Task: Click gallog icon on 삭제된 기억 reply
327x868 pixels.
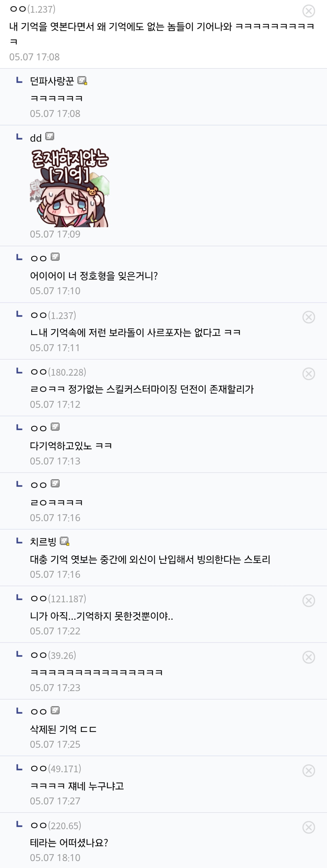Action: point(55,710)
